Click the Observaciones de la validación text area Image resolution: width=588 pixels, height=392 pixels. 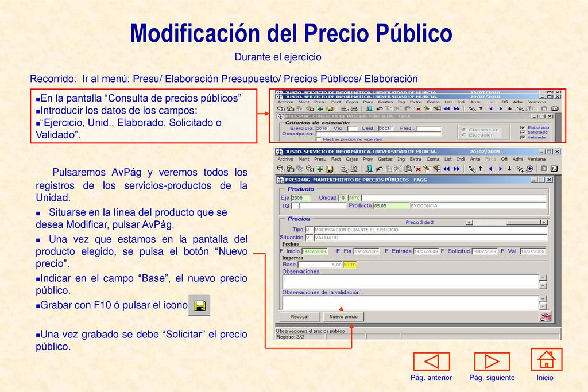[x=411, y=302]
